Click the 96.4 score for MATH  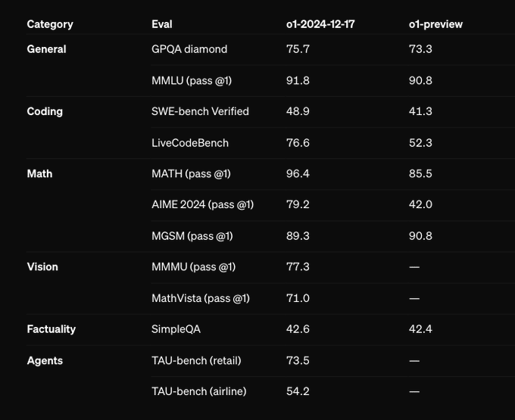pyautogui.click(x=298, y=173)
